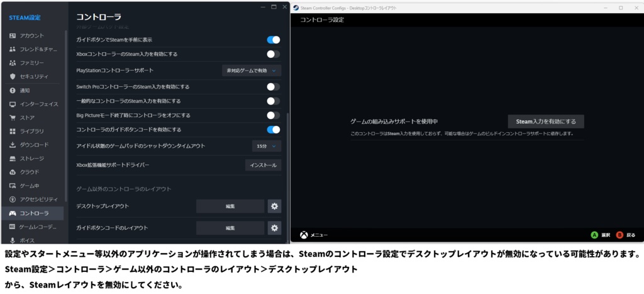Image resolution: width=644 pixels, height=294 pixels.
Task: Click the Library grid icon
Action: [x=13, y=131]
